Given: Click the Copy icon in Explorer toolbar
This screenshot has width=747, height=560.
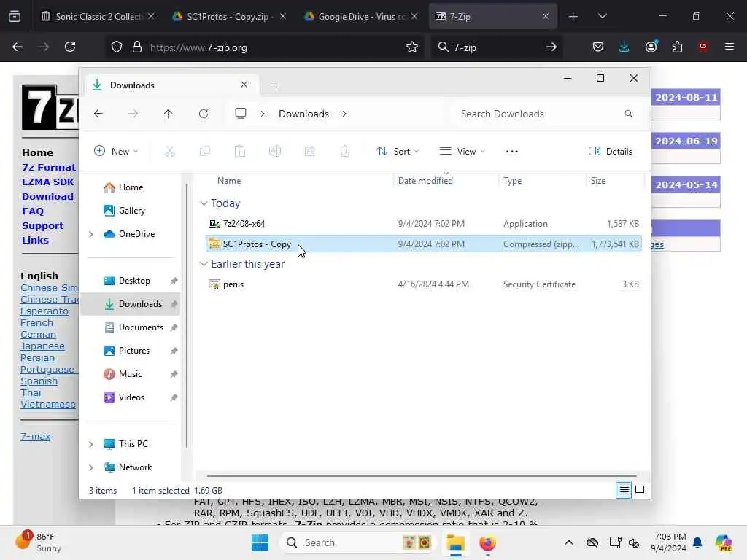Looking at the screenshot, I should pyautogui.click(x=205, y=152).
